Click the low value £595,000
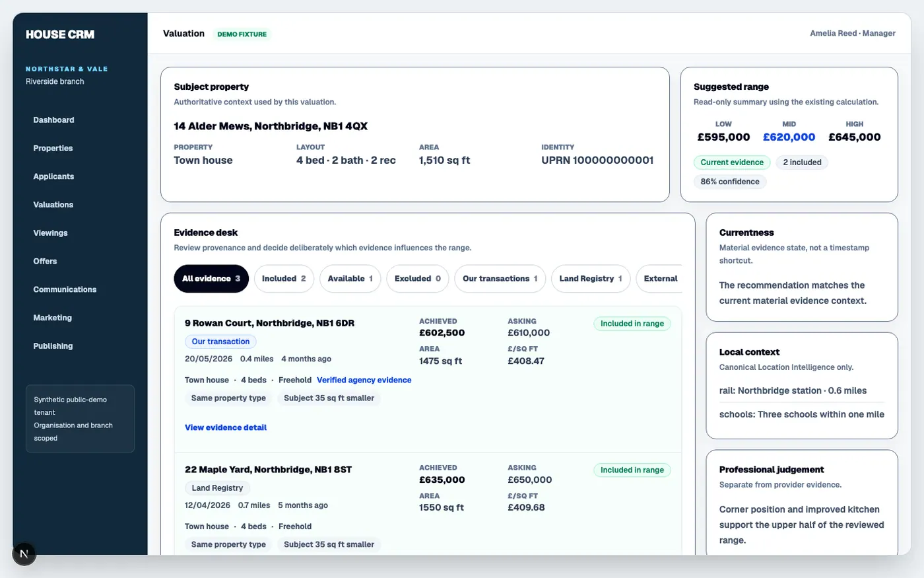 tap(723, 137)
